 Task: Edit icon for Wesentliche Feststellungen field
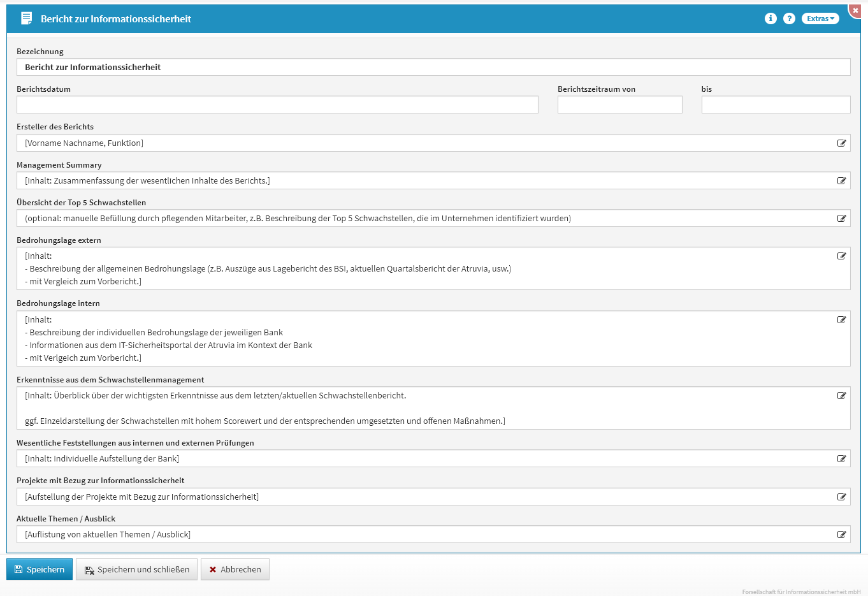(841, 459)
